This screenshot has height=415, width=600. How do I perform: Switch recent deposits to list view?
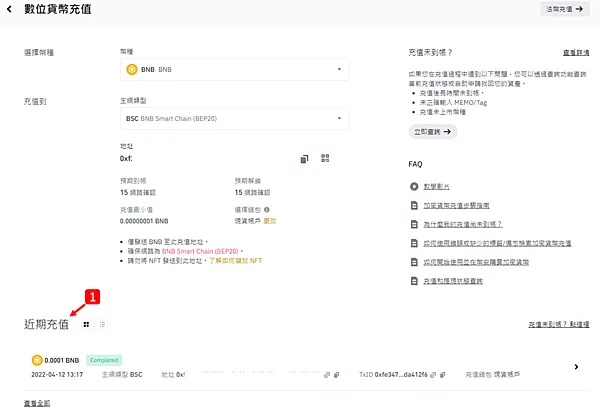102,324
